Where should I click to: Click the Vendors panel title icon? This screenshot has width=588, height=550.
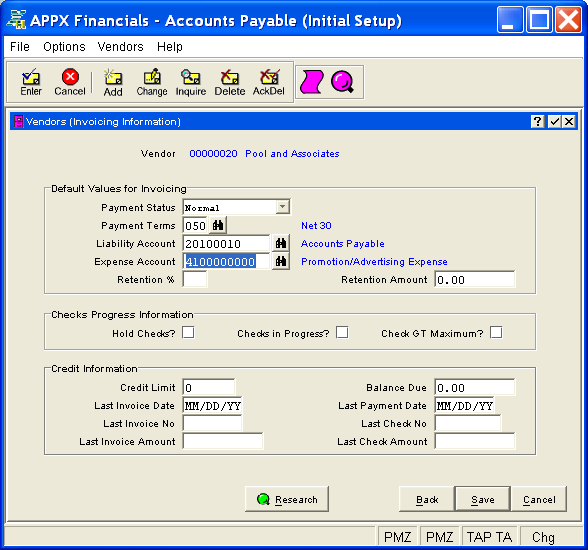tap(18, 121)
